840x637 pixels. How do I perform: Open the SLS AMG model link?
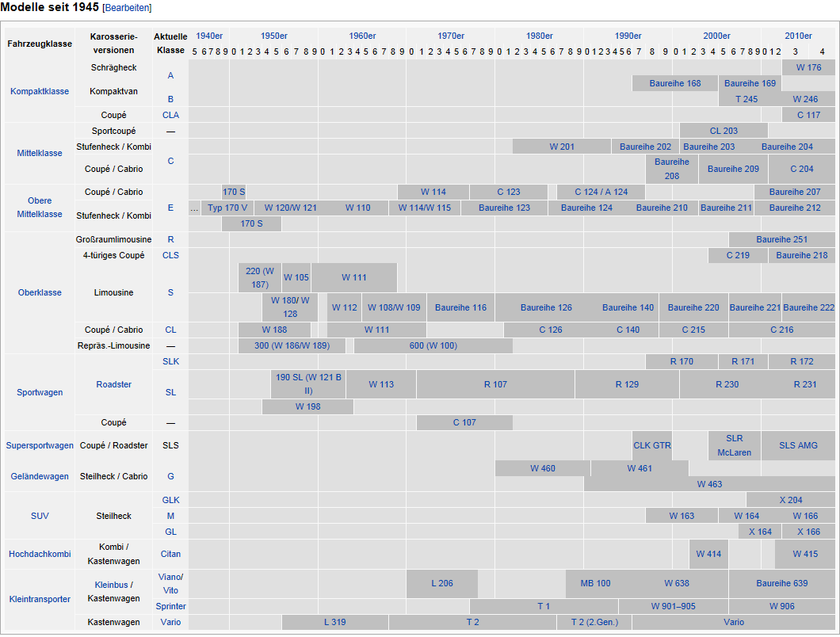[798, 445]
